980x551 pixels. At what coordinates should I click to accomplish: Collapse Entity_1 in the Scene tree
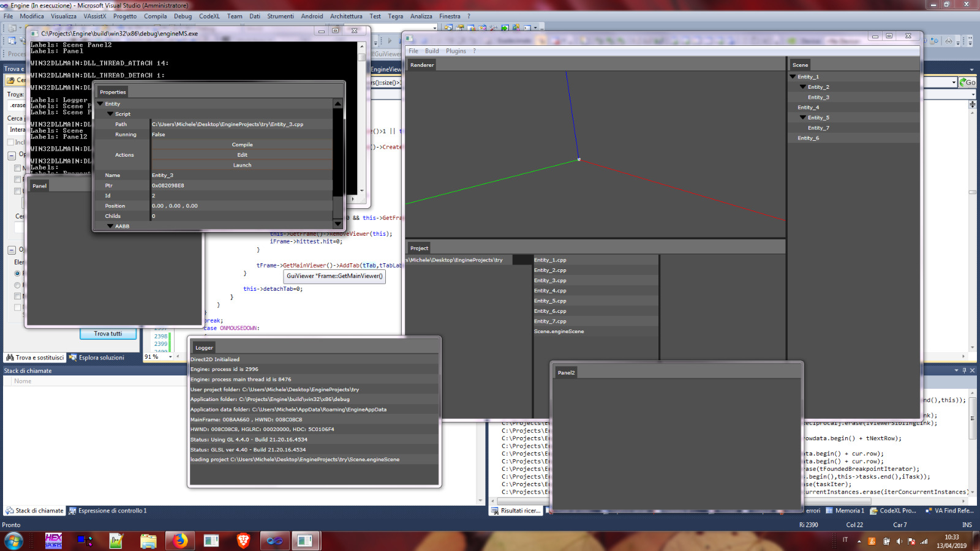(793, 77)
